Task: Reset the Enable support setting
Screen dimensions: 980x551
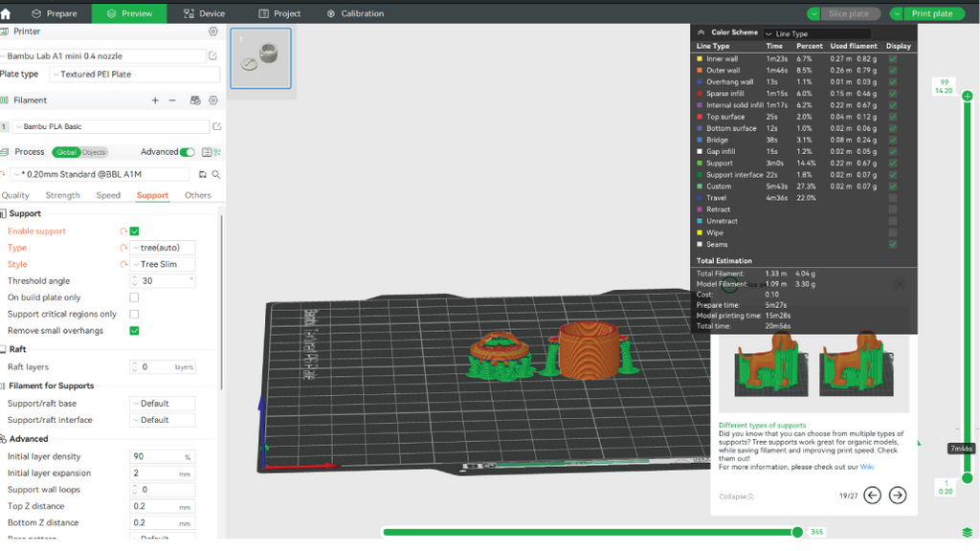Action: pyautogui.click(x=123, y=231)
